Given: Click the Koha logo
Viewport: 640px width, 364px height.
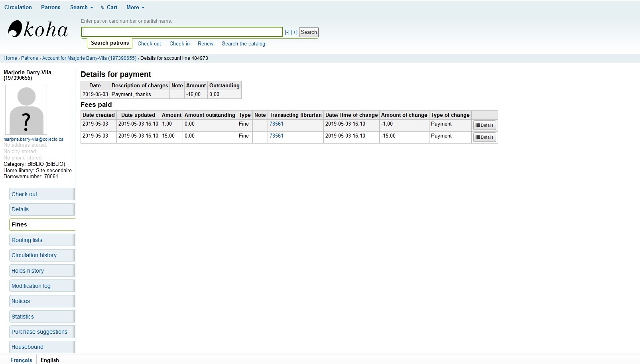Looking at the screenshot, I should (x=38, y=30).
